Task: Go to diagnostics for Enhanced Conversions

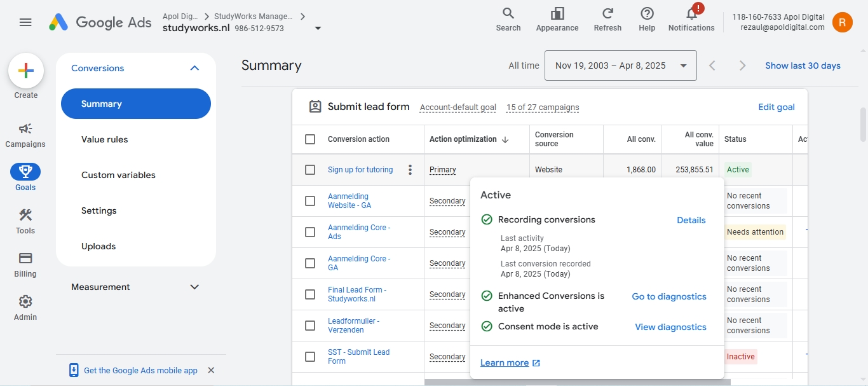Action: point(669,296)
